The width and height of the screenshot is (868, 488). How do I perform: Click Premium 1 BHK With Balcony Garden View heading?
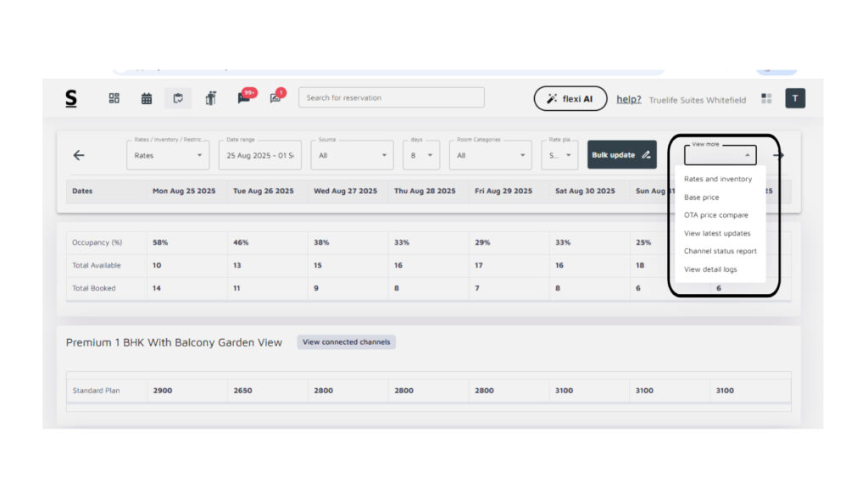pos(174,342)
